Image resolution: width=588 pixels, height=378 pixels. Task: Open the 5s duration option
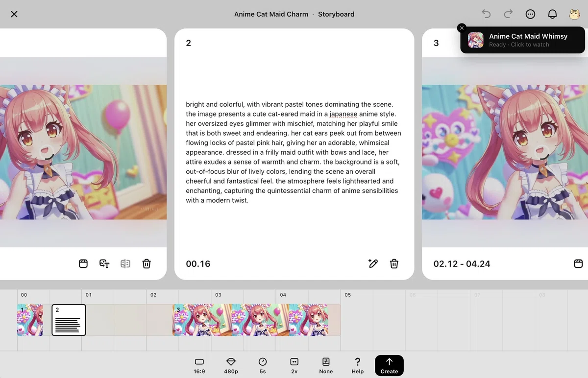coord(263,366)
